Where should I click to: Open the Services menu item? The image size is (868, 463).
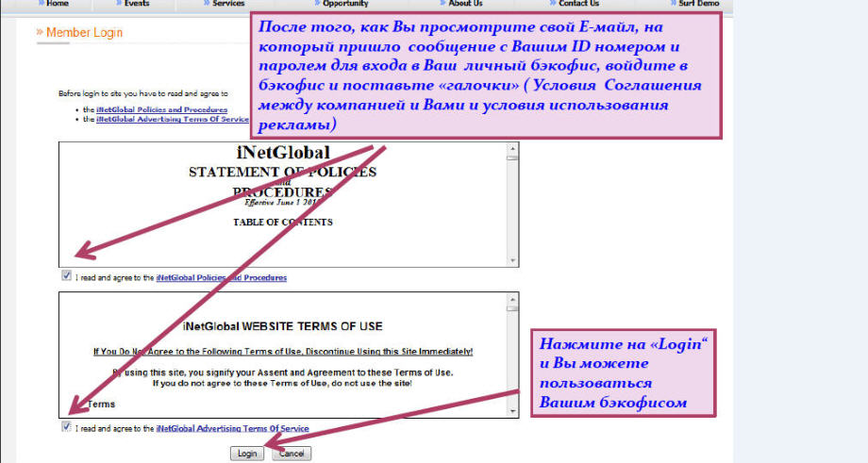[x=228, y=4]
